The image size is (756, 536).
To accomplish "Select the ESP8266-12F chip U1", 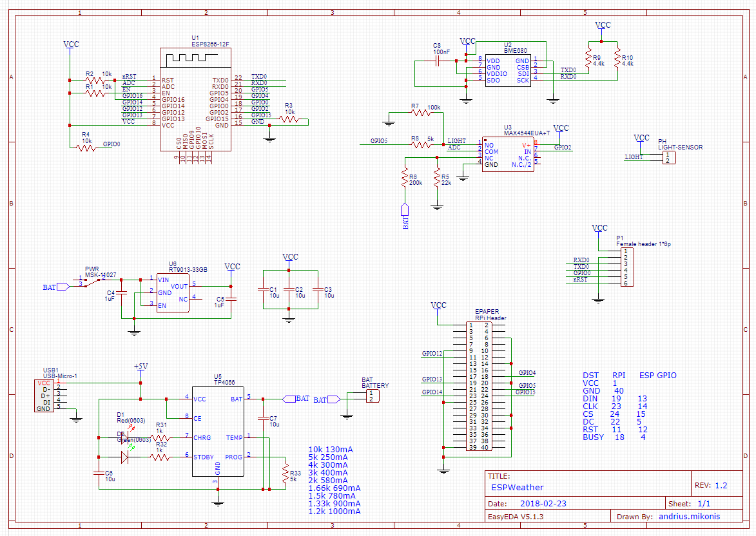I will (x=195, y=99).
